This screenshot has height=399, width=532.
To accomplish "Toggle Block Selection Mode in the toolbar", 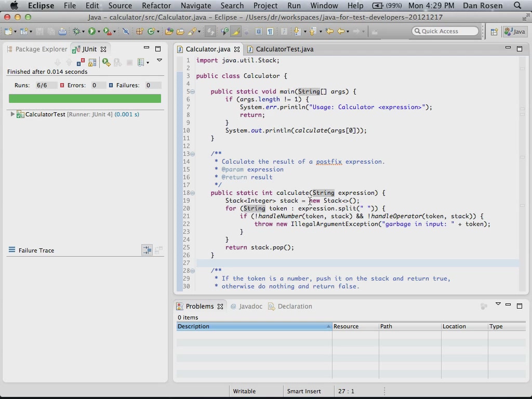I will (x=259, y=32).
